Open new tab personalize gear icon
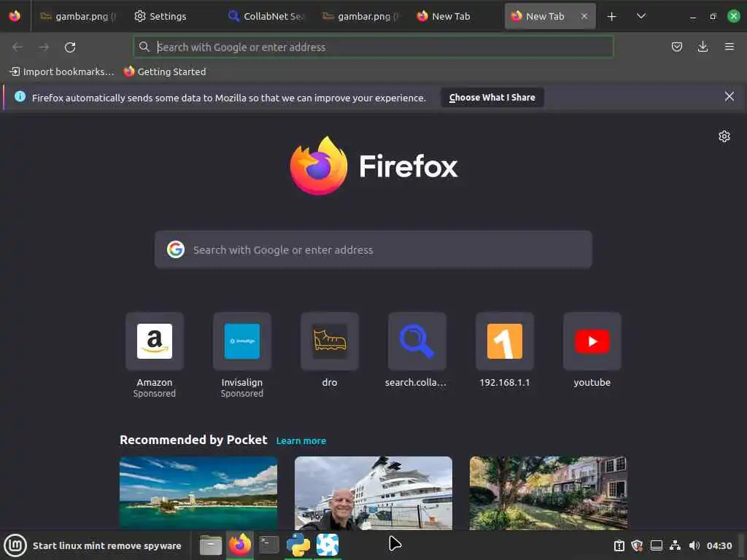Screen dimensions: 747x560 tap(724, 136)
